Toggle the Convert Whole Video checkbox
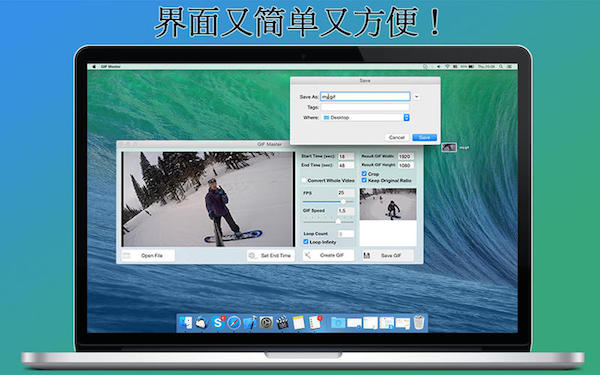The image size is (600, 375). (305, 180)
